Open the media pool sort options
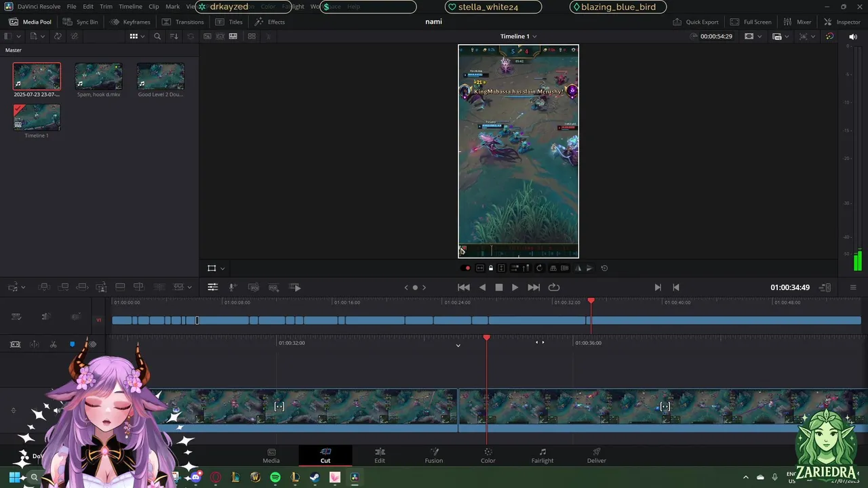Screen dimensions: 868x488 (x=174, y=36)
